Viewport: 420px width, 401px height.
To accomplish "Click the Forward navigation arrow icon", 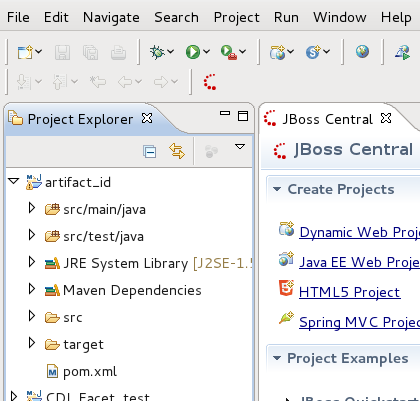I will (161, 82).
